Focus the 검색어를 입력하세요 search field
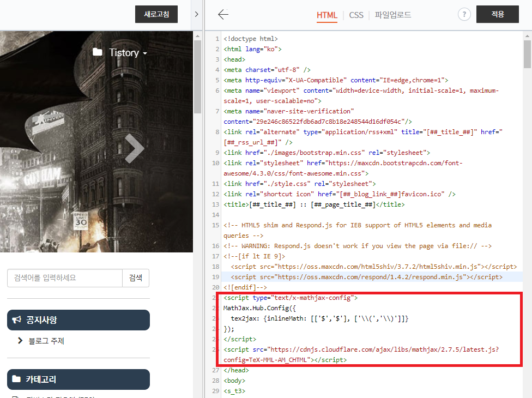 pos(65,278)
